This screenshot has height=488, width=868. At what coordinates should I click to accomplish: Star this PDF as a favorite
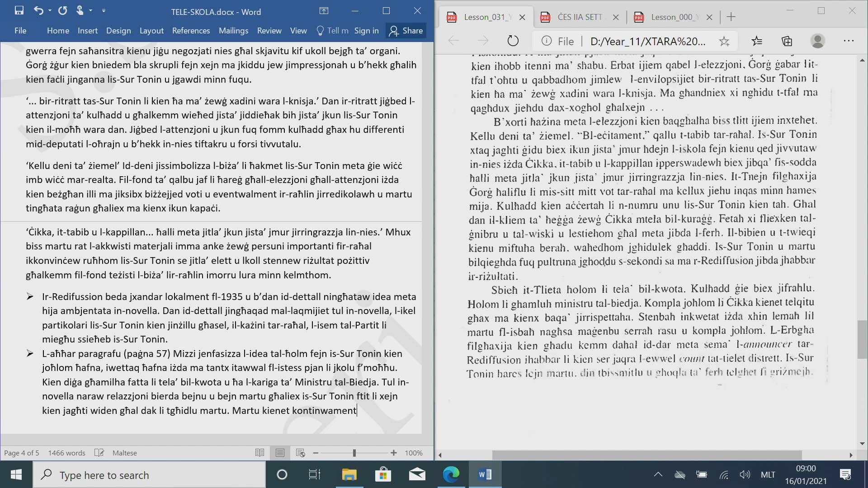click(x=724, y=41)
